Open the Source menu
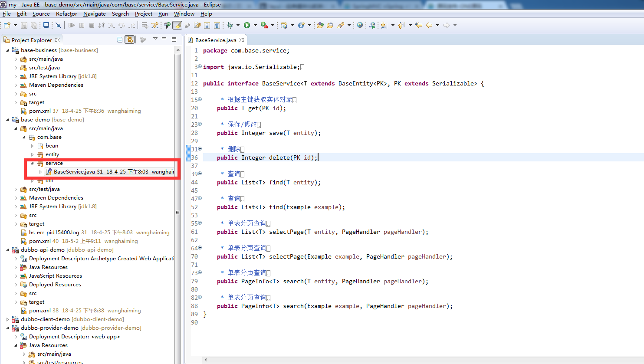The width and height of the screenshot is (644, 364). [x=41, y=14]
